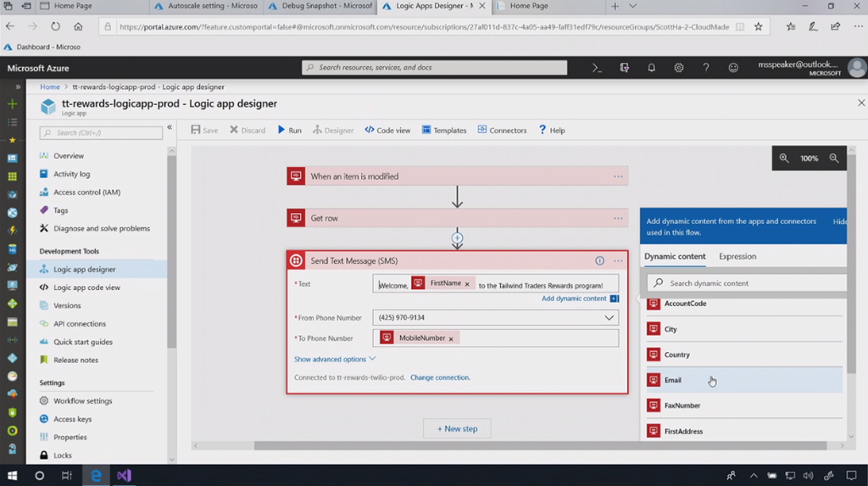Click the Run play icon in toolbar

pyautogui.click(x=282, y=131)
